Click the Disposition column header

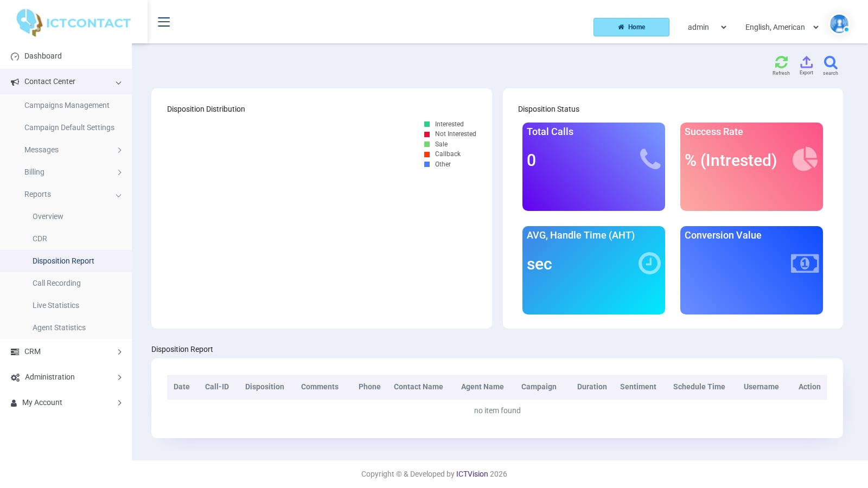(265, 387)
